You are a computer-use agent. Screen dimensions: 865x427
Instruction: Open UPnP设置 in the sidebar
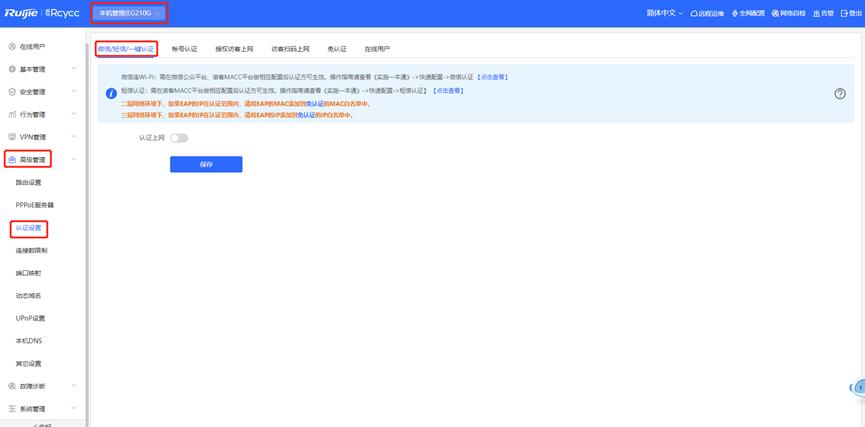pos(30,318)
